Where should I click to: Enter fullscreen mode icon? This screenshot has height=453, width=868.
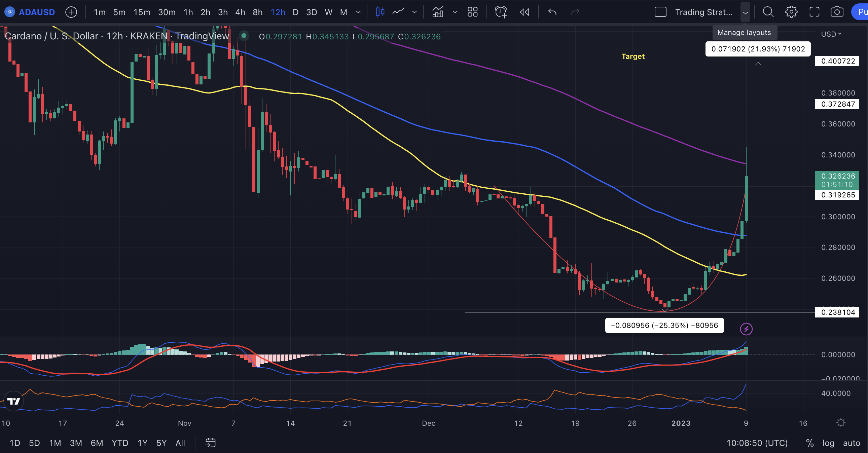[x=815, y=12]
